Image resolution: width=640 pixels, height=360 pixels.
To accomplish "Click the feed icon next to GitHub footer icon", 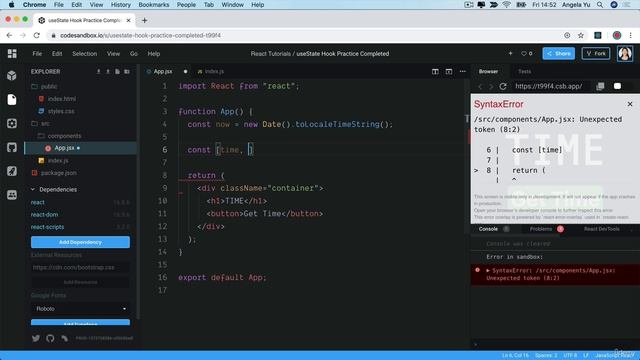I will click(64, 338).
